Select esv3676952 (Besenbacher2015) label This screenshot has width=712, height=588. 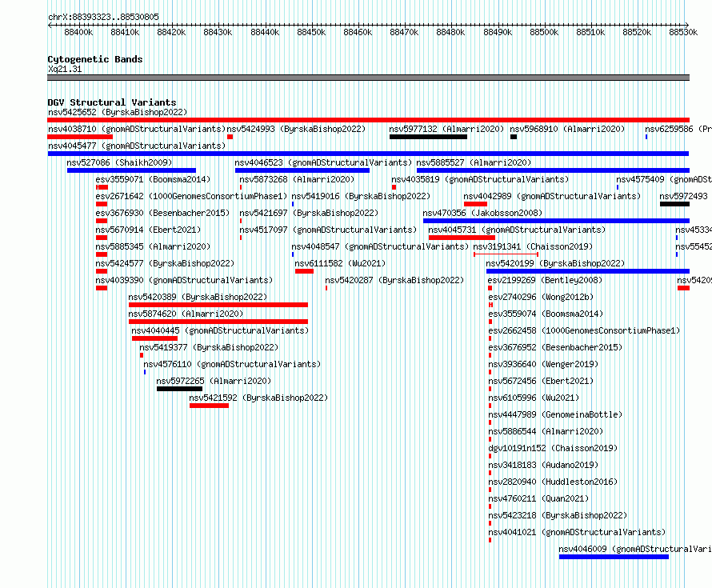tap(555, 347)
